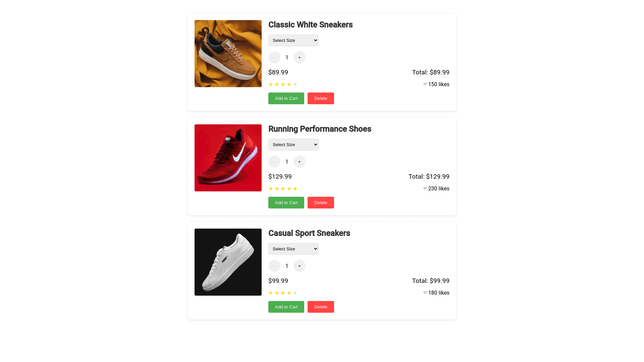
Task: Increase quantity for Casual Sport Sneakers
Action: tap(299, 266)
